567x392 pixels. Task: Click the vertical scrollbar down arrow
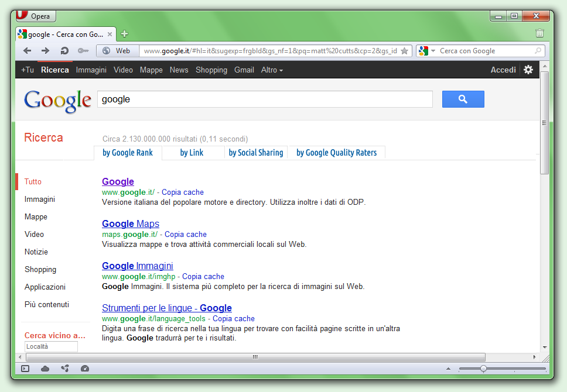545,347
